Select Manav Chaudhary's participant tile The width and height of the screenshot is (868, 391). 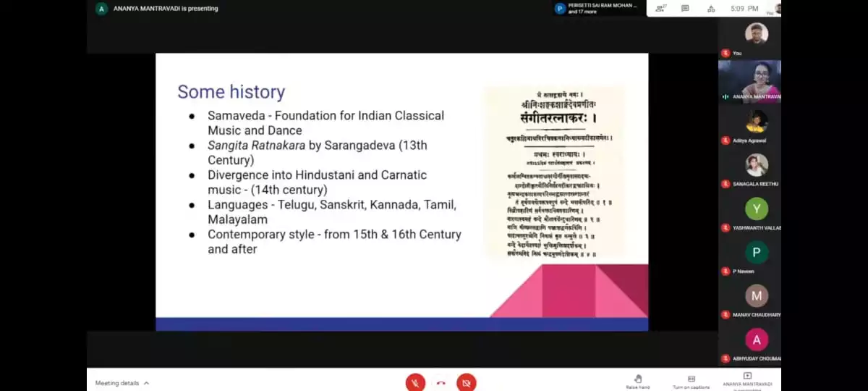coord(756,297)
